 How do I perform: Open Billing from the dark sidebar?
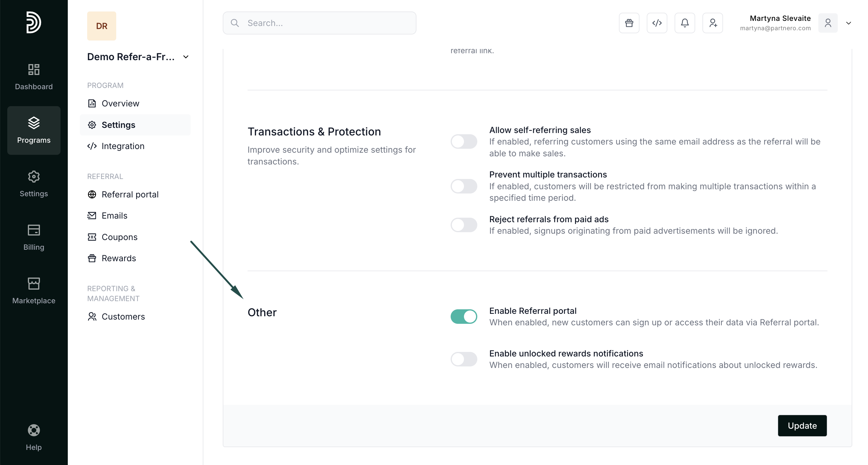[34, 237]
